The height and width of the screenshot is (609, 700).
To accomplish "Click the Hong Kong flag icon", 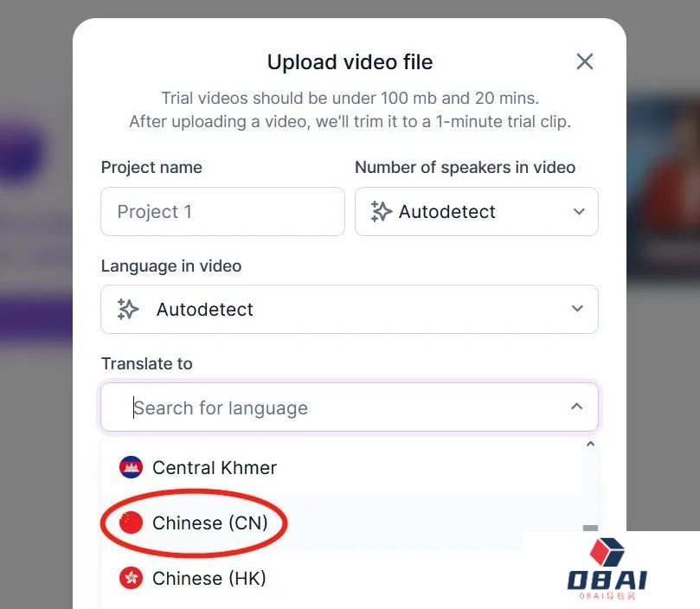I will point(131,578).
